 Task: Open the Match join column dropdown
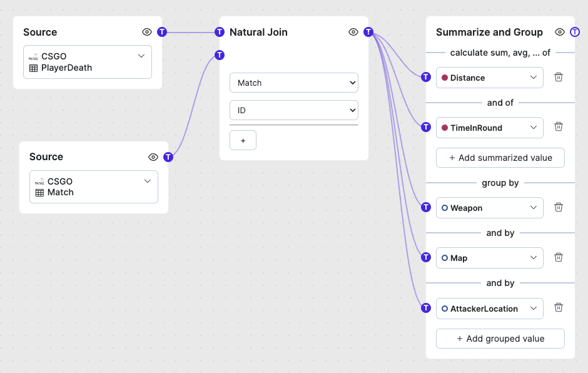point(294,83)
